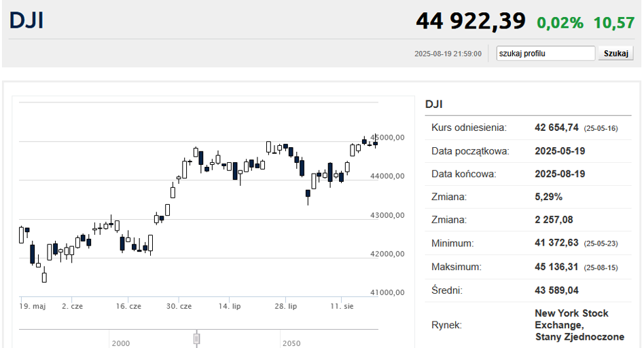The height and width of the screenshot is (348, 644).
Task: Select the Maksimum value 45 136,31
Action: (x=556, y=267)
